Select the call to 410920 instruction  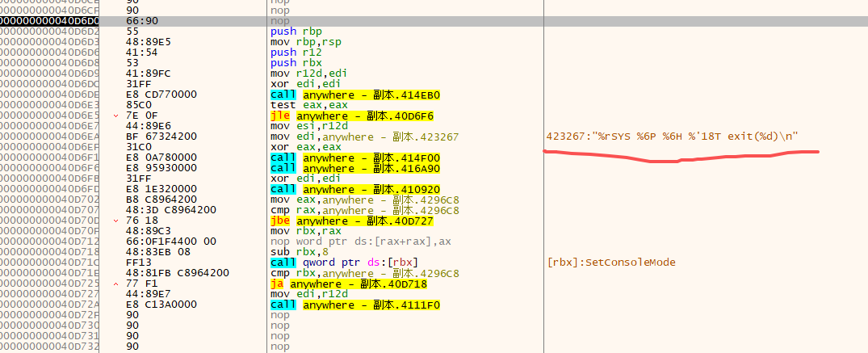(355, 189)
